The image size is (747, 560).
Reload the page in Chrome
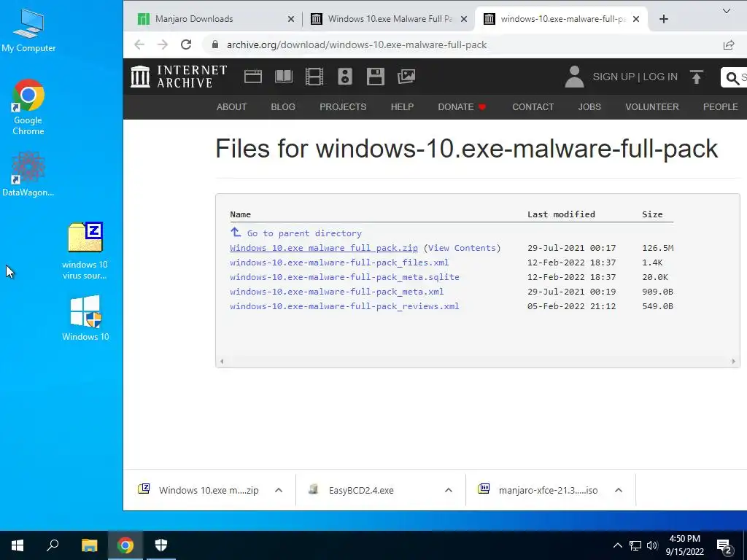click(186, 44)
